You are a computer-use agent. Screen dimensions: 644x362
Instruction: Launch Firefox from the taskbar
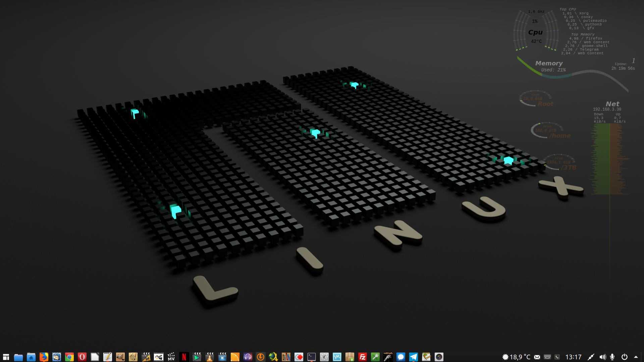(44, 357)
